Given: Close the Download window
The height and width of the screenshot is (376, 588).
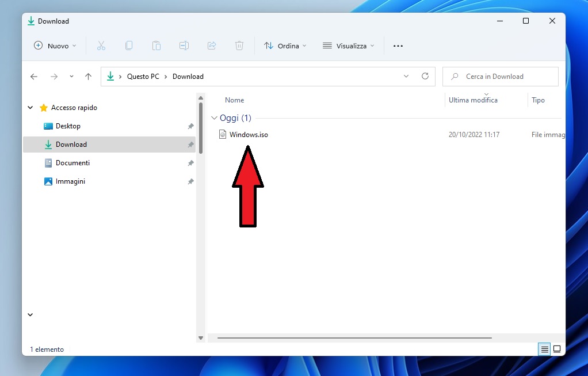Looking at the screenshot, I should [552, 21].
